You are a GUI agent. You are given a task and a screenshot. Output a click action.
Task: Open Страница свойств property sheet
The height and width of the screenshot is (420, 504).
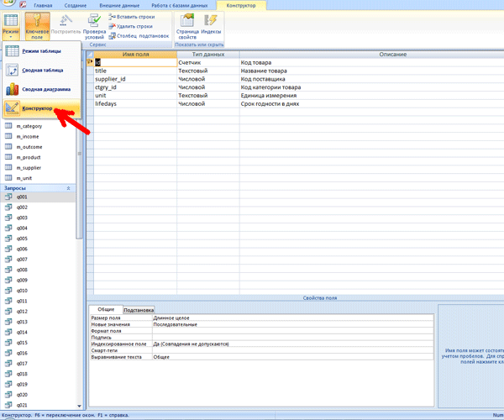point(187,26)
